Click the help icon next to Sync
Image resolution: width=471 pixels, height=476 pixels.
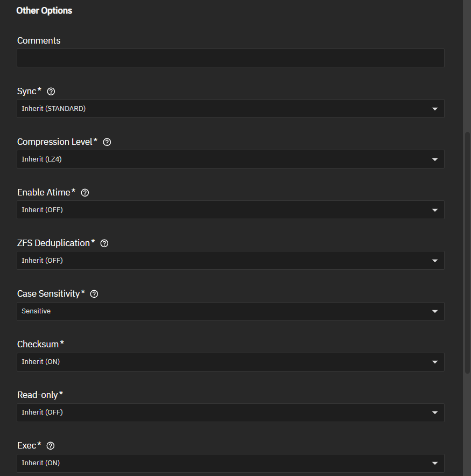[51, 92]
